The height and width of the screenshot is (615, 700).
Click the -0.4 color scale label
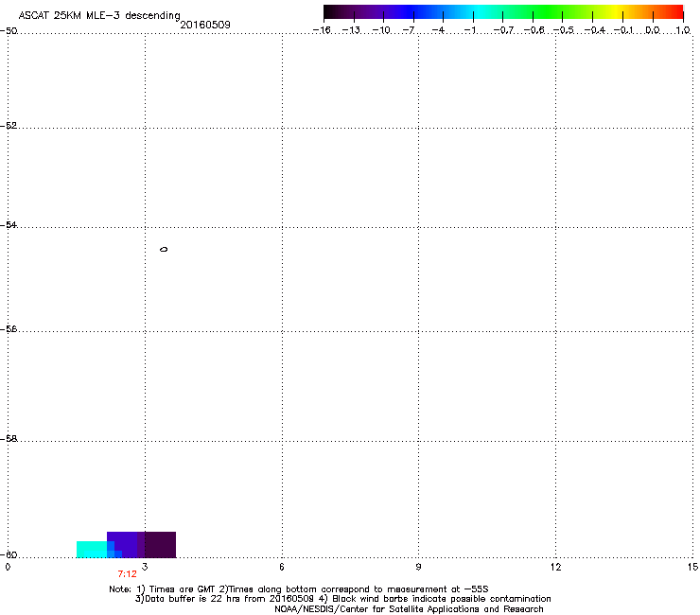coord(595,30)
